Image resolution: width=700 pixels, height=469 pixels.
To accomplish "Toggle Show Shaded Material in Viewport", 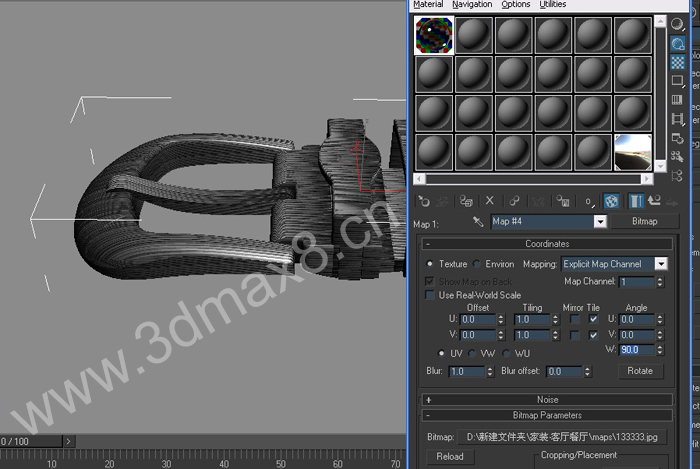I will pos(611,202).
